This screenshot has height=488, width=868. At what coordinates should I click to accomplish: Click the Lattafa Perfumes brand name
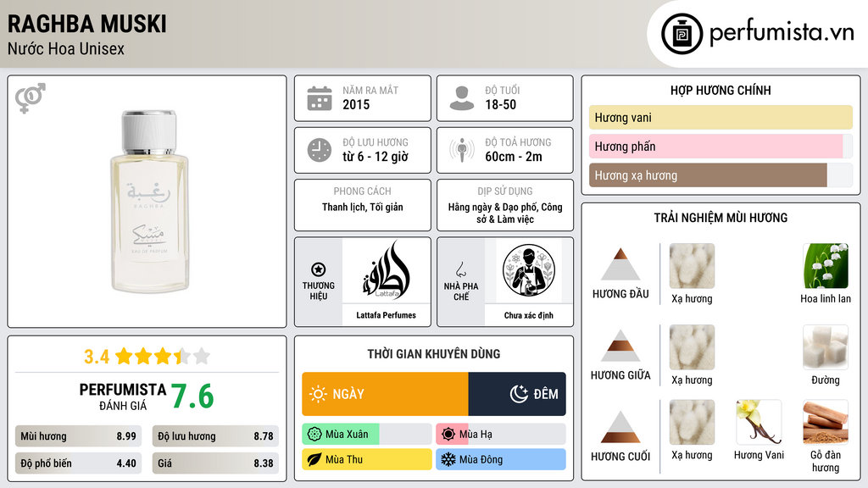[x=386, y=315]
